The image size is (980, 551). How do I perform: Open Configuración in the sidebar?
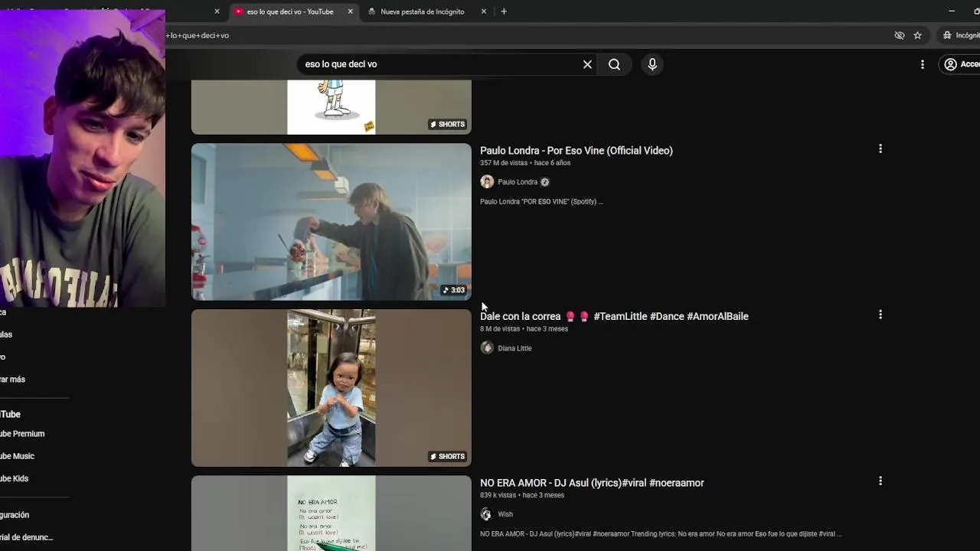[15, 515]
